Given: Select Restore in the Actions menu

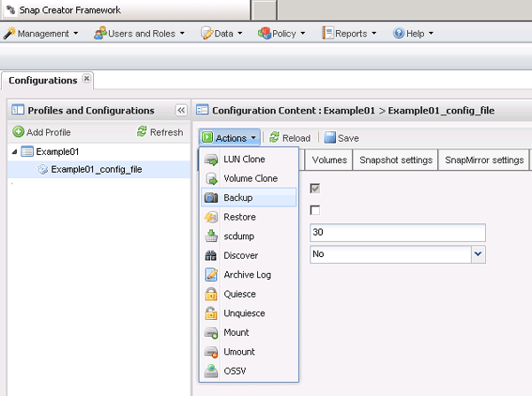Looking at the screenshot, I should (x=249, y=217).
